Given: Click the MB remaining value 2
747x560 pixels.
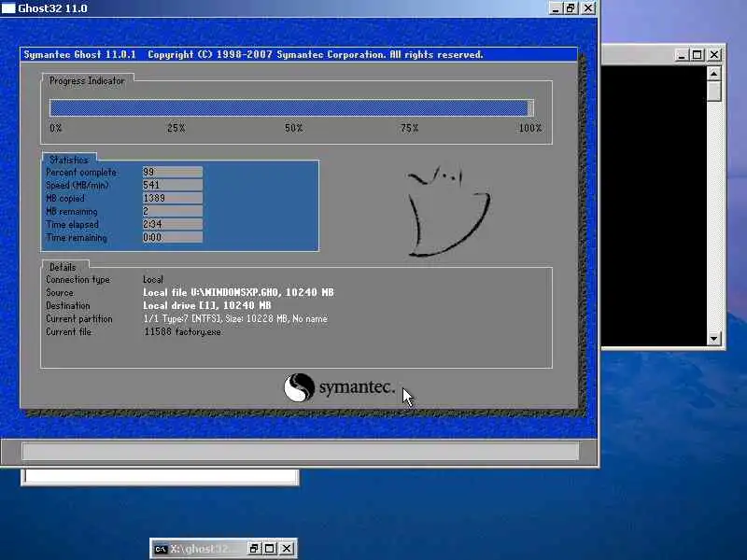Looking at the screenshot, I should pyautogui.click(x=173, y=211).
